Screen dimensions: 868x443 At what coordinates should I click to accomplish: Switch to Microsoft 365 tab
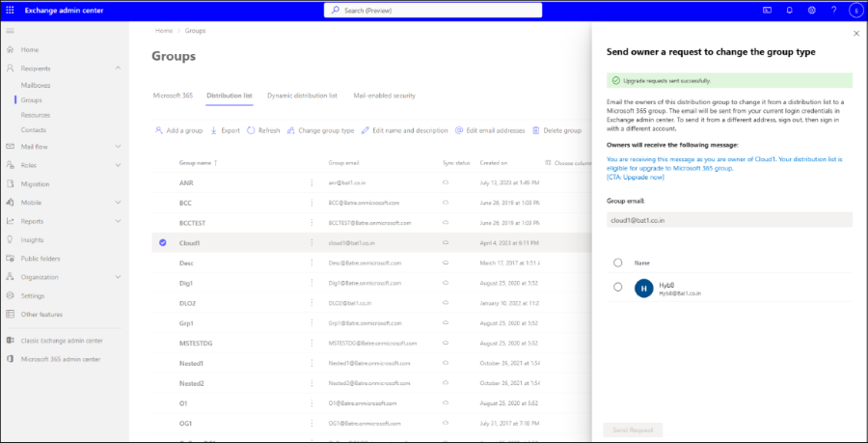(173, 96)
